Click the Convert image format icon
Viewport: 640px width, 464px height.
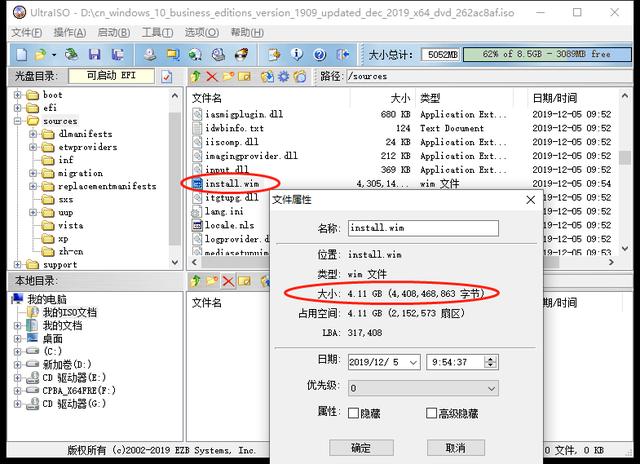[x=173, y=54]
